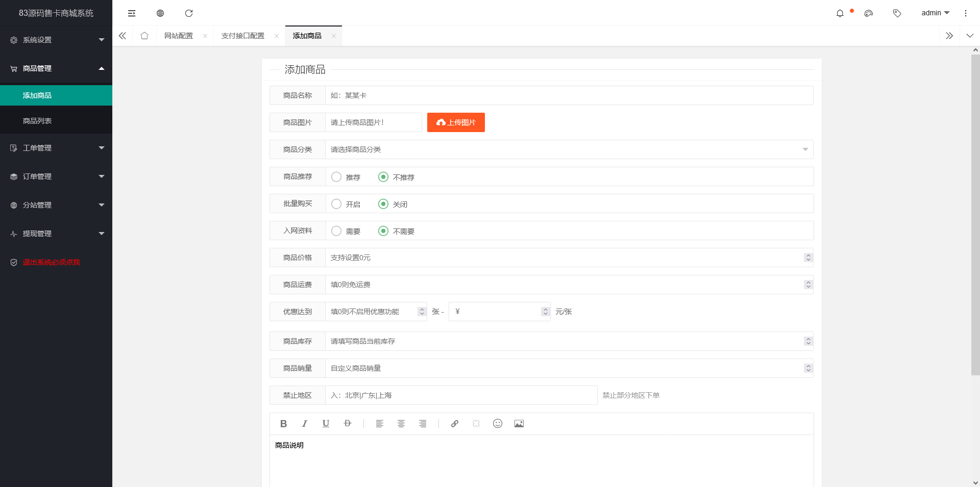Switch to the 支付接口配置 tab
Viewport: 980px width, 487px height.
(x=243, y=36)
